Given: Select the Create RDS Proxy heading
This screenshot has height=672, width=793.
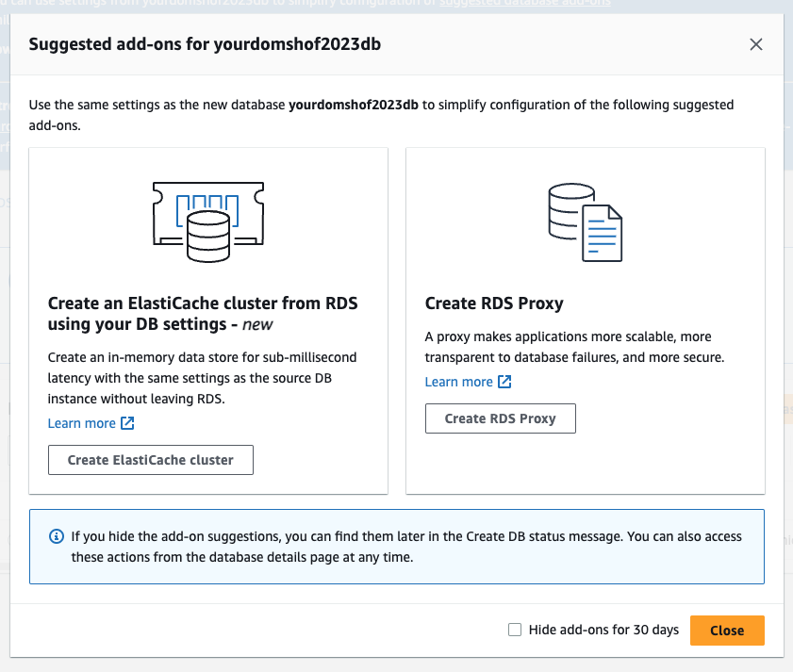Looking at the screenshot, I should (x=494, y=303).
